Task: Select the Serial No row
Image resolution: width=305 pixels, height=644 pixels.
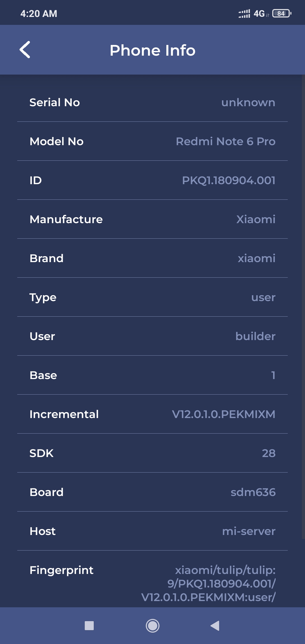Action: coord(152,102)
